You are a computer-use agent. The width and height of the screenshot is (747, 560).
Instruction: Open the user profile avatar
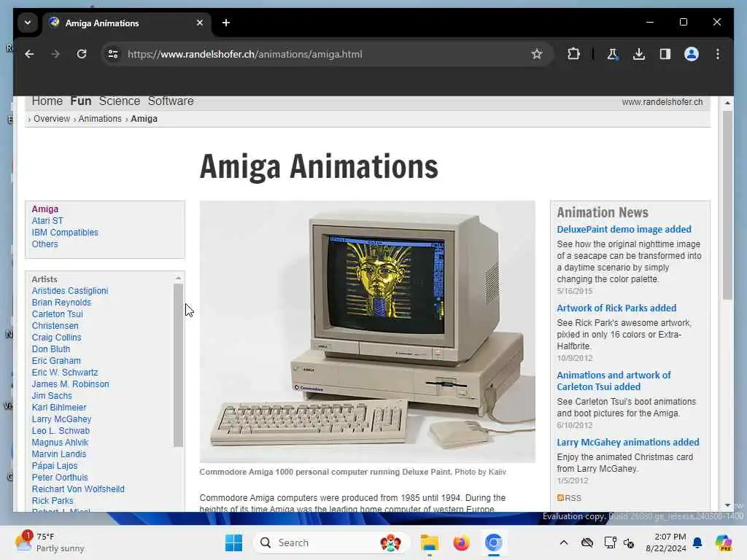point(692,54)
